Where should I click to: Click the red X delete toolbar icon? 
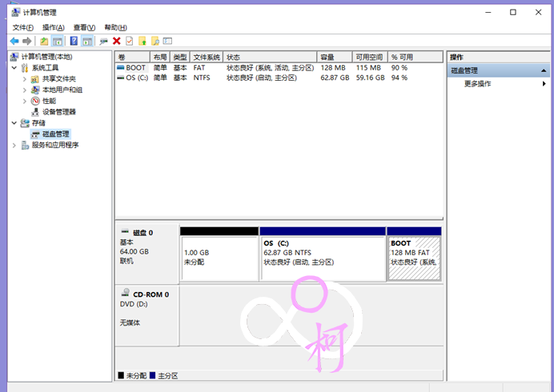point(117,42)
